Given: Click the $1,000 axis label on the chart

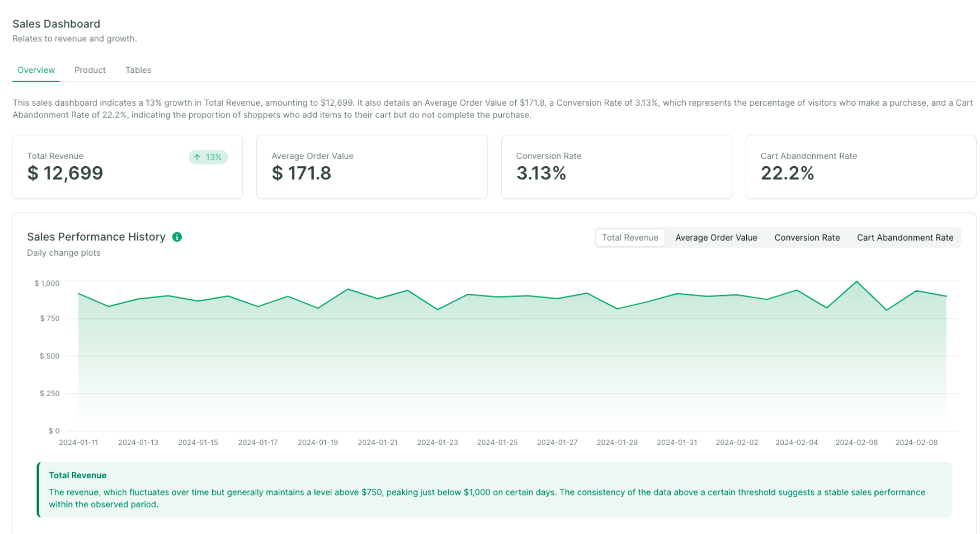Looking at the screenshot, I should (x=46, y=283).
